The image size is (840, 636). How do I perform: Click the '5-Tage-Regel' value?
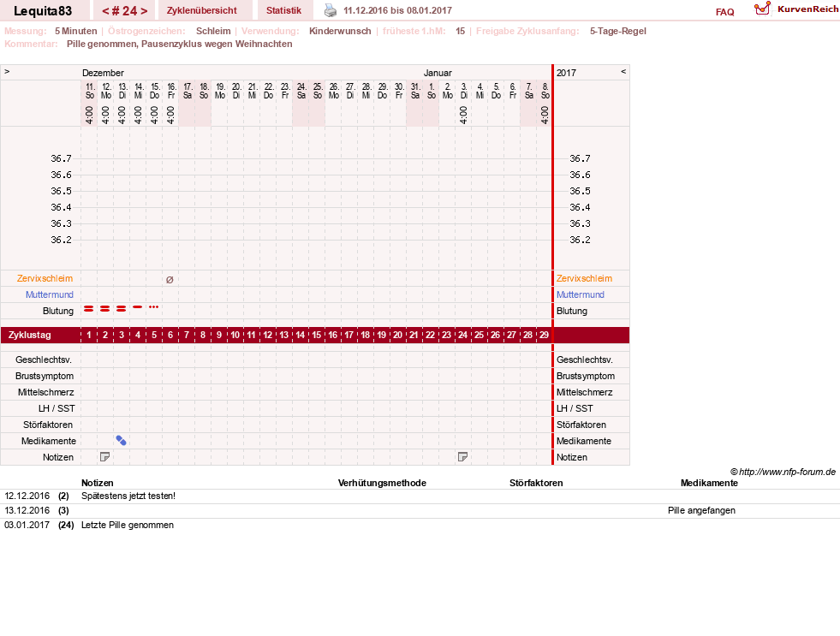(x=617, y=31)
